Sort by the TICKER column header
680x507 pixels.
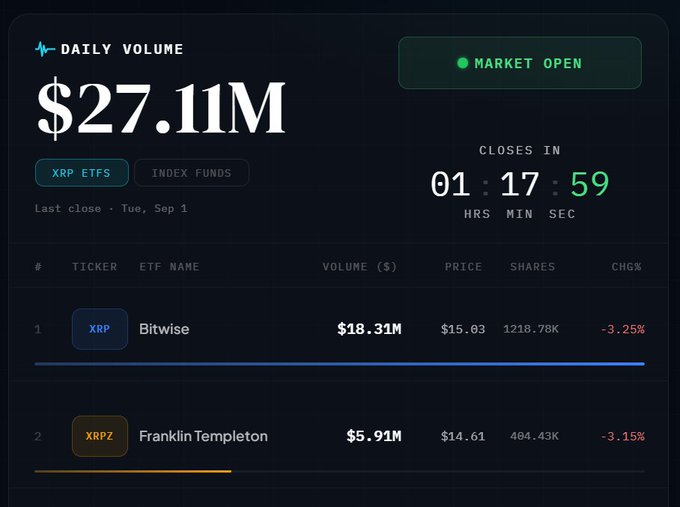click(x=95, y=266)
